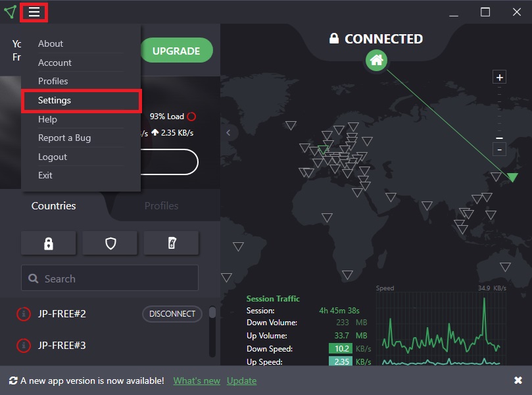
Task: Click the Up Speed value 2.35
Action: [x=342, y=361]
